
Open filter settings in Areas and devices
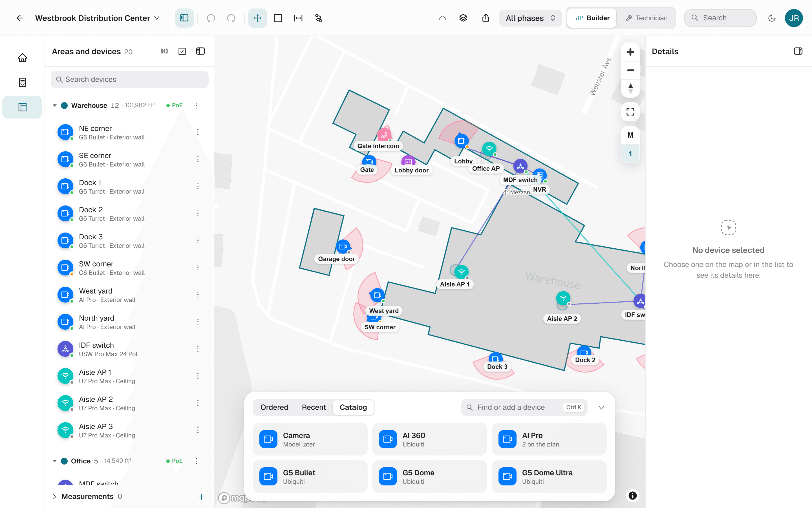pos(164,51)
